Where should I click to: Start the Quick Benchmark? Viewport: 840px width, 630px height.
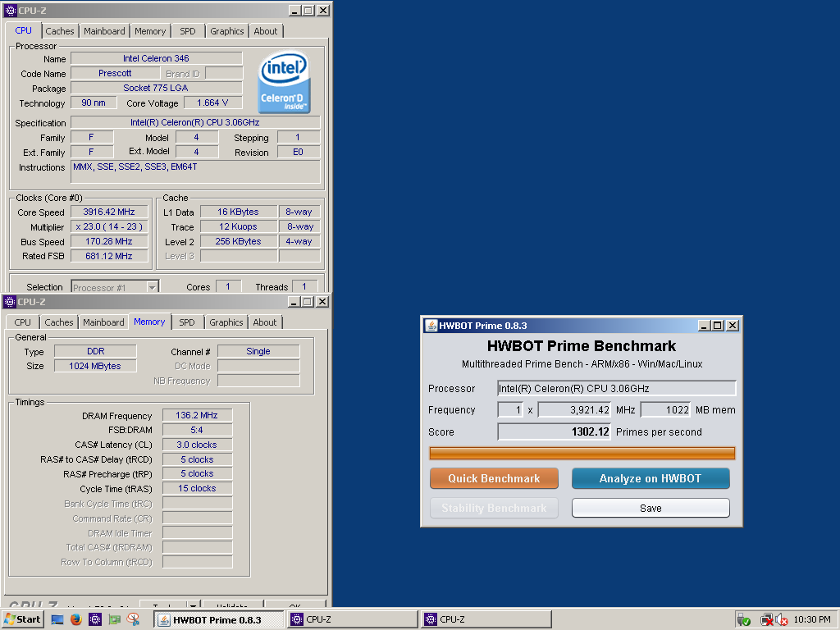(x=494, y=478)
